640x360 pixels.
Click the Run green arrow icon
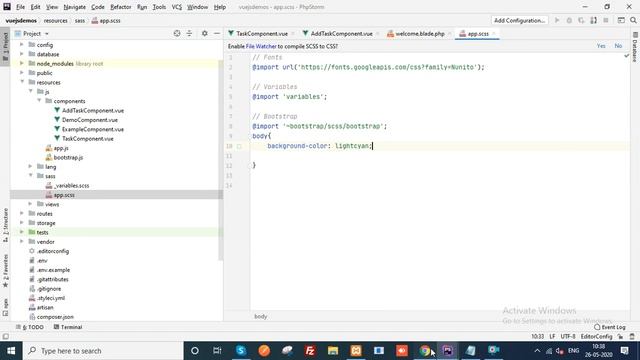(557, 20)
